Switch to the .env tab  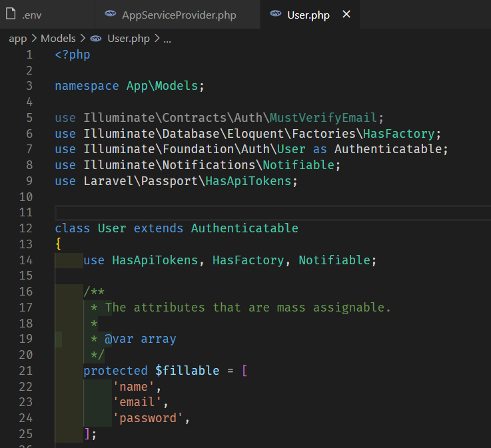coord(47,15)
